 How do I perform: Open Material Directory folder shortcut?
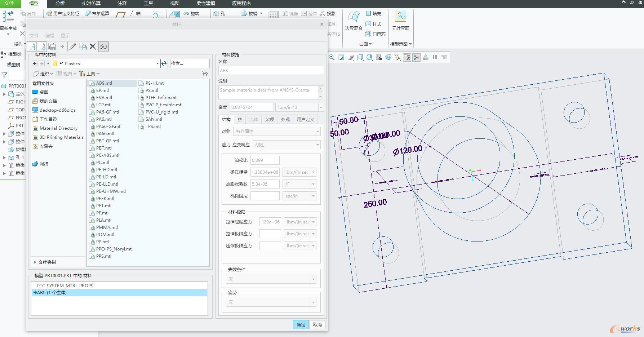55,128
